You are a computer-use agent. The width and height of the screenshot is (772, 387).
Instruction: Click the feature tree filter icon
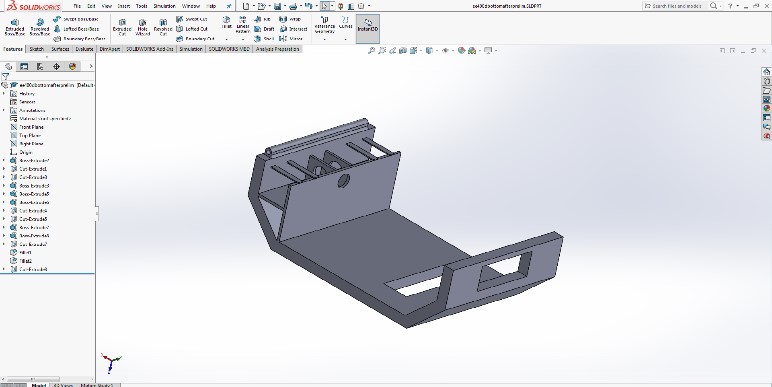5,76
